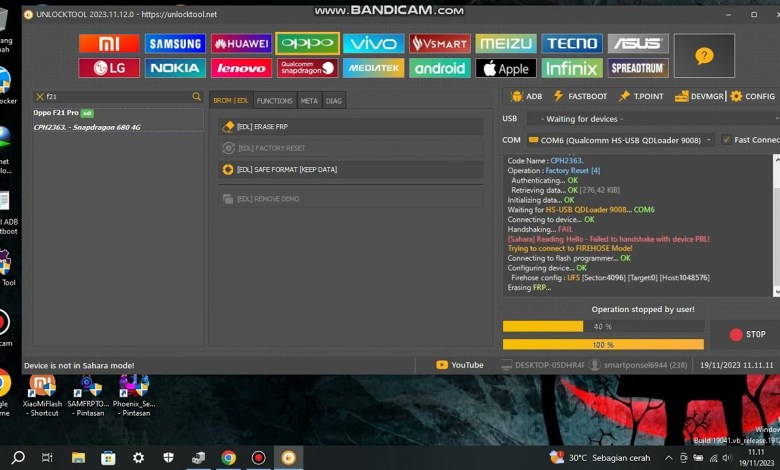Switch to the DIAG tab
Viewport: 780px width, 470px height.
[334, 101]
